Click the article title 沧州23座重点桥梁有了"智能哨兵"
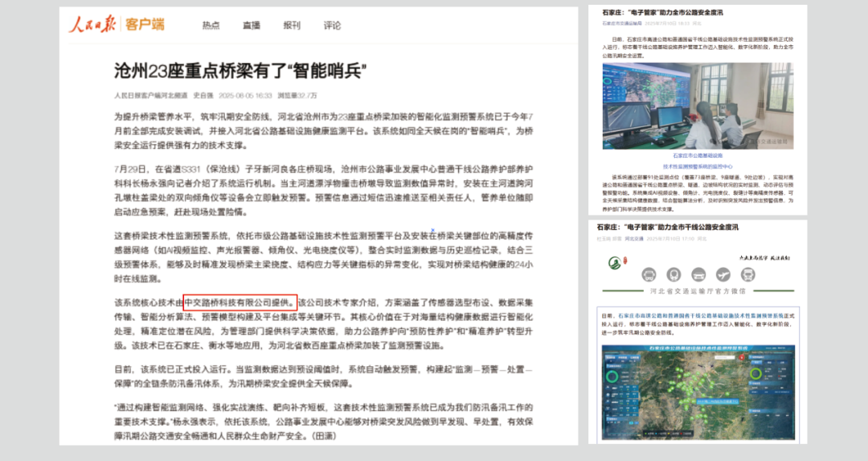The height and width of the screenshot is (461, 868). click(x=240, y=70)
